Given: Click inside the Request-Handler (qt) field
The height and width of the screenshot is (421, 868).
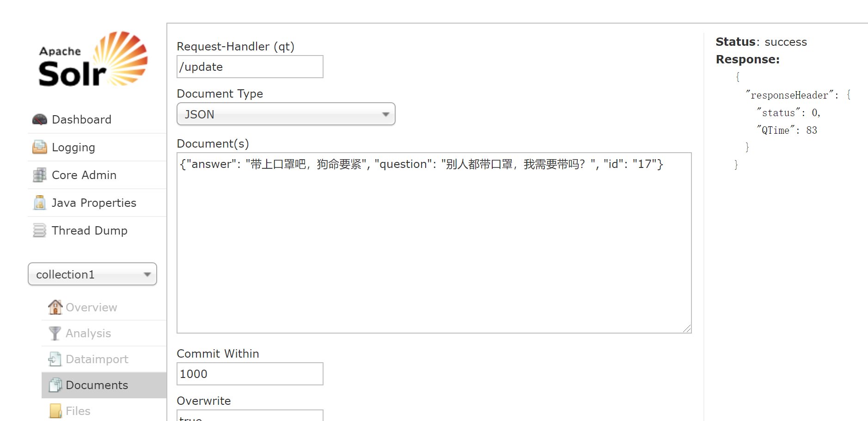Looking at the screenshot, I should pyautogui.click(x=249, y=67).
